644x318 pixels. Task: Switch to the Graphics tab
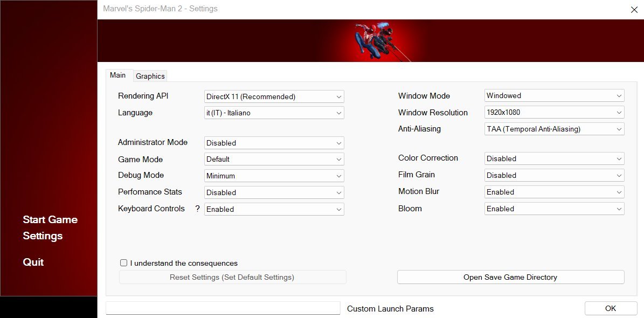tap(150, 76)
